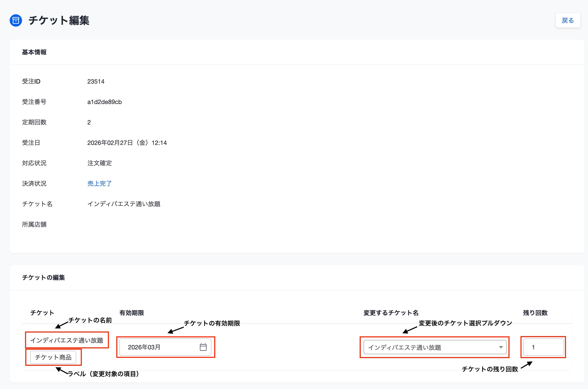
Task: Open the 売上完了 payment status link
Action: click(99, 184)
